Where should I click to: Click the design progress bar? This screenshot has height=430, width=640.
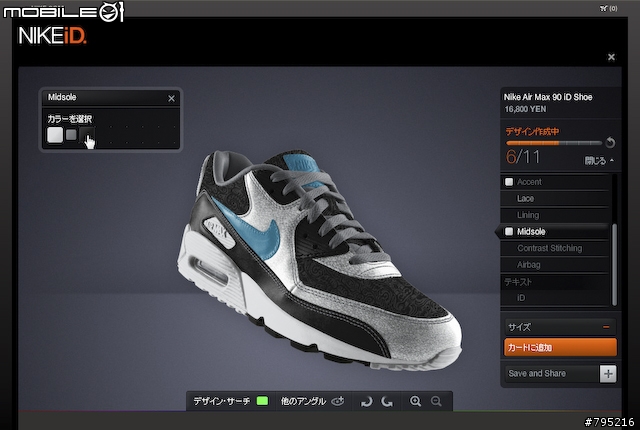click(x=554, y=143)
